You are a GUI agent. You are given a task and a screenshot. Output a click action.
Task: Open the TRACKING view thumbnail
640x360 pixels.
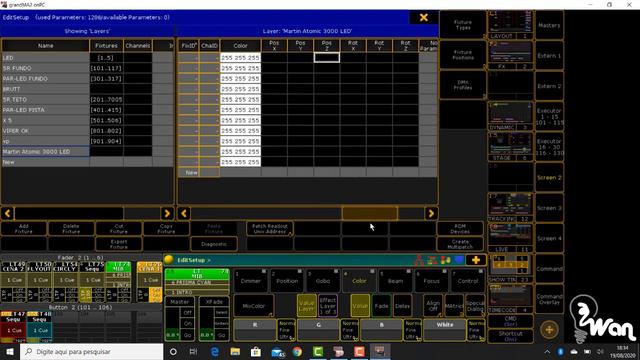(x=510, y=207)
